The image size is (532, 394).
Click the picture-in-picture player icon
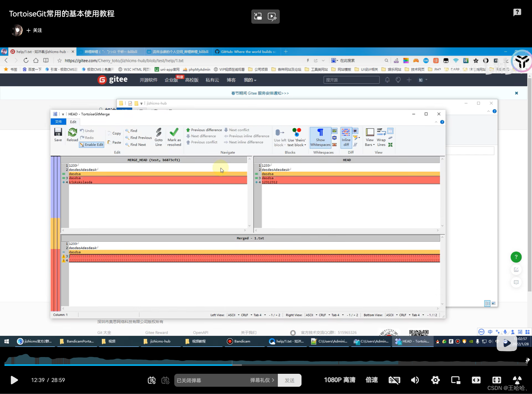(456, 380)
